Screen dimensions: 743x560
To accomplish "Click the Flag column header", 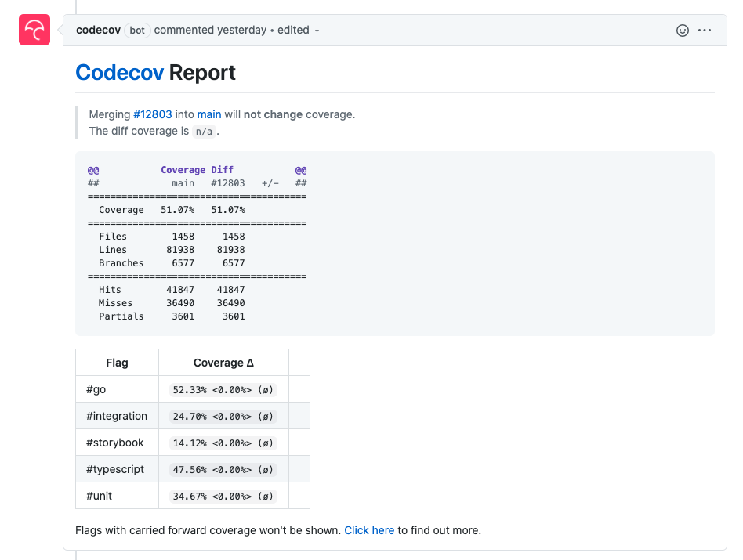I will 117,363.
